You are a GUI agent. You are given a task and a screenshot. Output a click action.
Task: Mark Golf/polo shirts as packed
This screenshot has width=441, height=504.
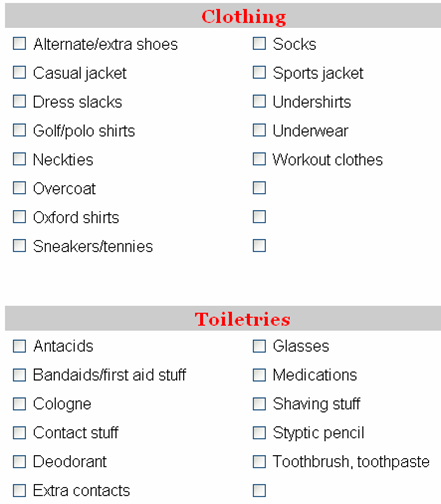coord(19,130)
